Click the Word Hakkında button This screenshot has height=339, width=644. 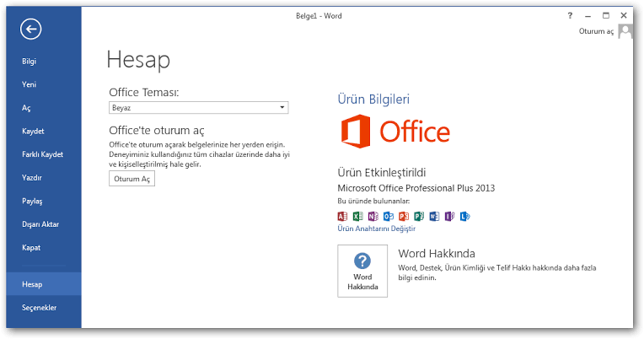pos(362,270)
